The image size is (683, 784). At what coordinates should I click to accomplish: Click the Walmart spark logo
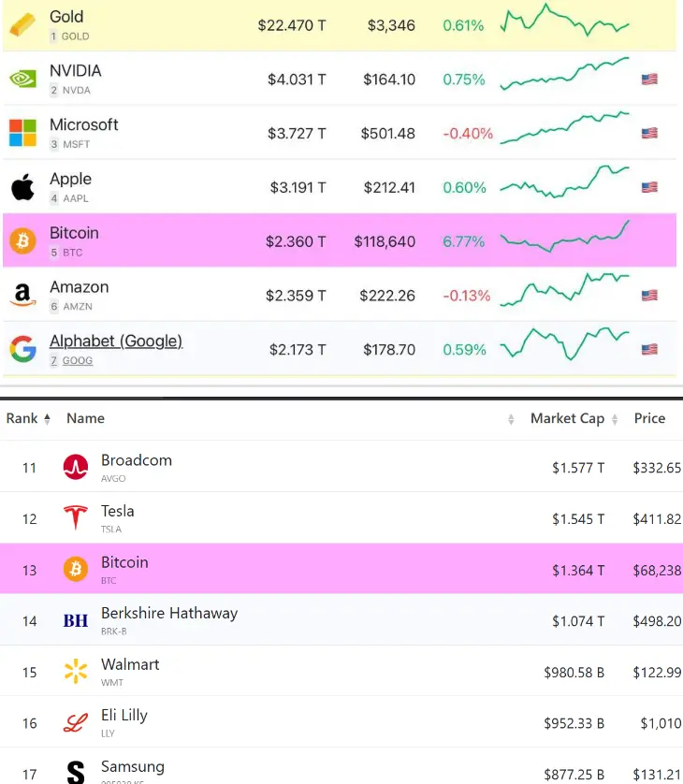[75, 671]
